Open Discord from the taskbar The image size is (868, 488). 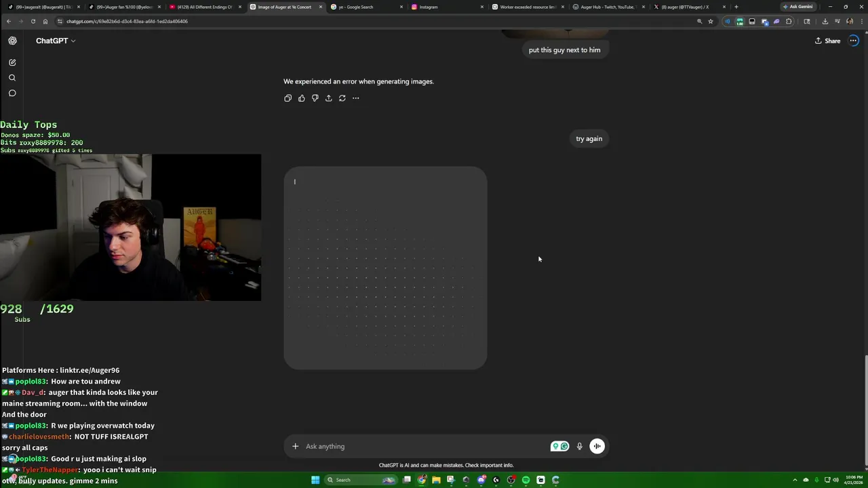tap(481, 480)
